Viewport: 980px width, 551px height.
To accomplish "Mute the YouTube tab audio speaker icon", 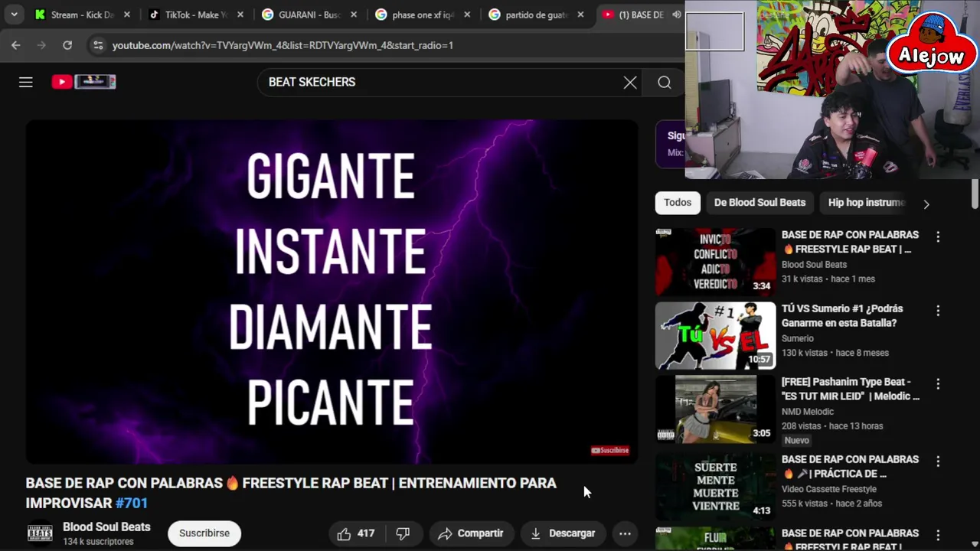I will click(676, 15).
